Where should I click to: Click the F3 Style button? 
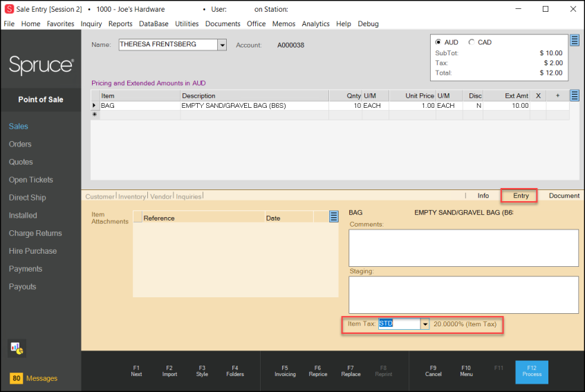(202, 371)
